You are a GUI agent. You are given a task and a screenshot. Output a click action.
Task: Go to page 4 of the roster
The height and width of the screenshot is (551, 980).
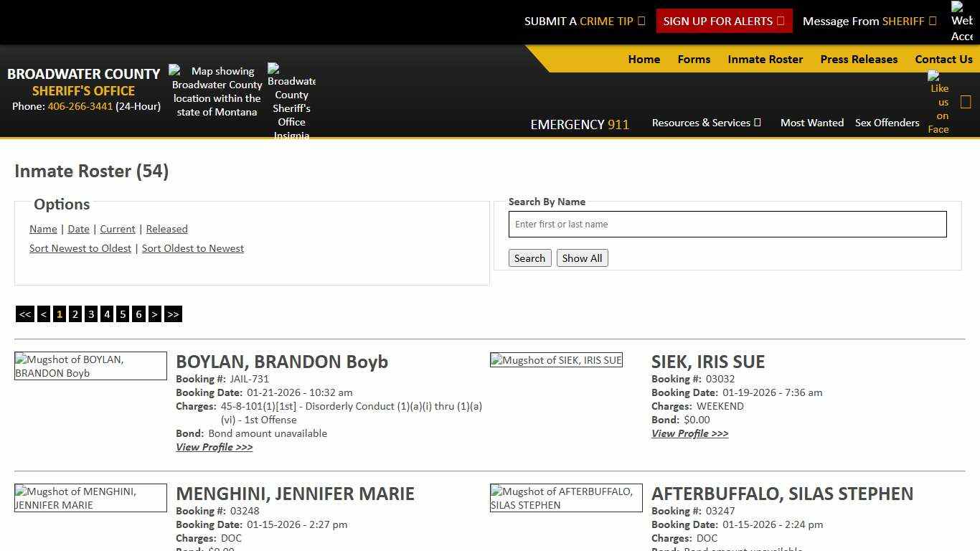[x=107, y=314]
